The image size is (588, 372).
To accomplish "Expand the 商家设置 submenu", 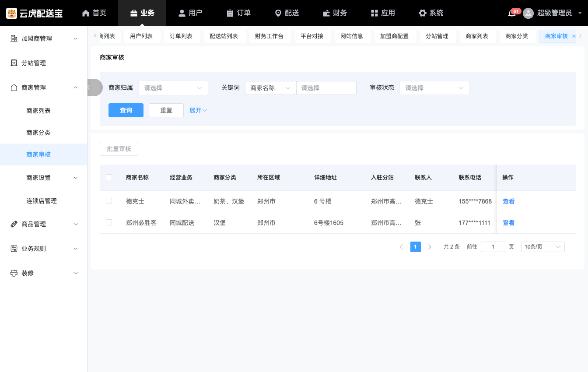I will pos(44,178).
